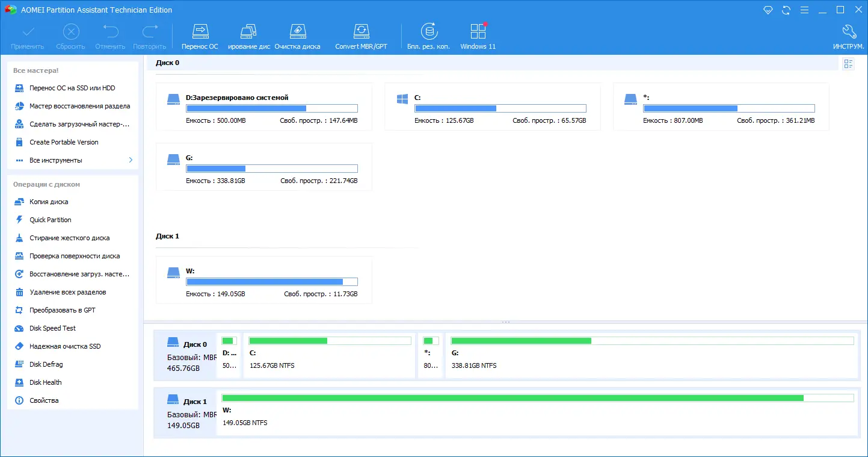Launch the Disk Speed Test tool
The image size is (868, 457).
tap(53, 328)
